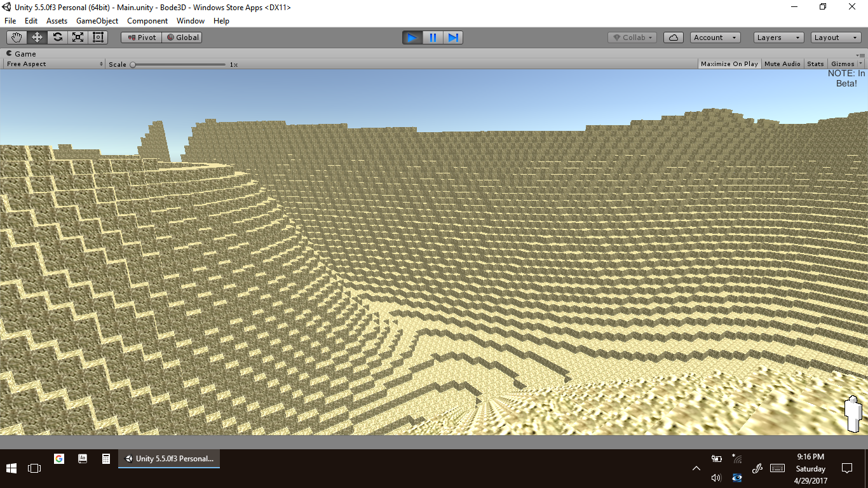Select the Hand tool
This screenshot has height=488, width=868.
[x=17, y=37]
